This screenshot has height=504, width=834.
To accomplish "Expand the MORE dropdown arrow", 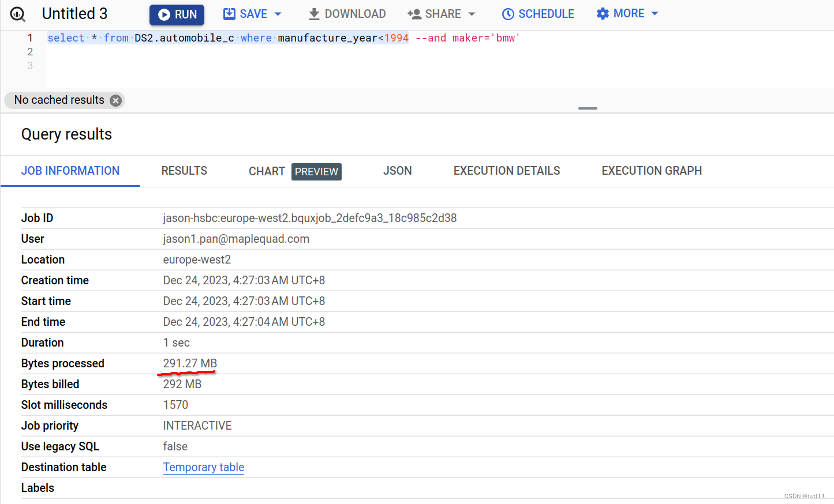I will (655, 13).
